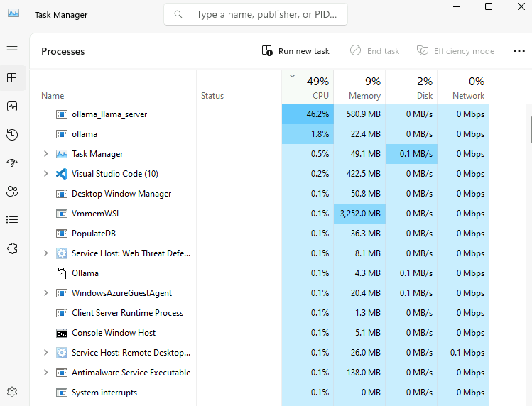Expand the Visual Studio Code (10) group
Image resolution: width=532 pixels, height=406 pixels.
(45, 174)
